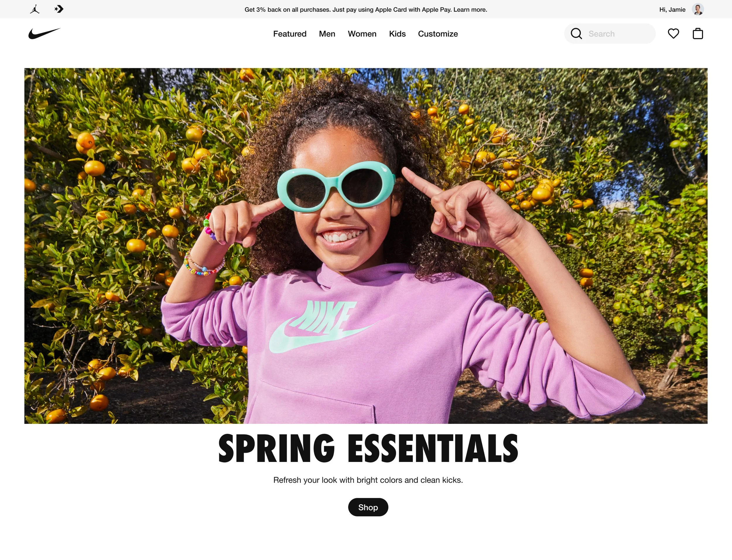Screen dimensions: 732x560
Task: Open the Men menu
Action: coord(327,34)
